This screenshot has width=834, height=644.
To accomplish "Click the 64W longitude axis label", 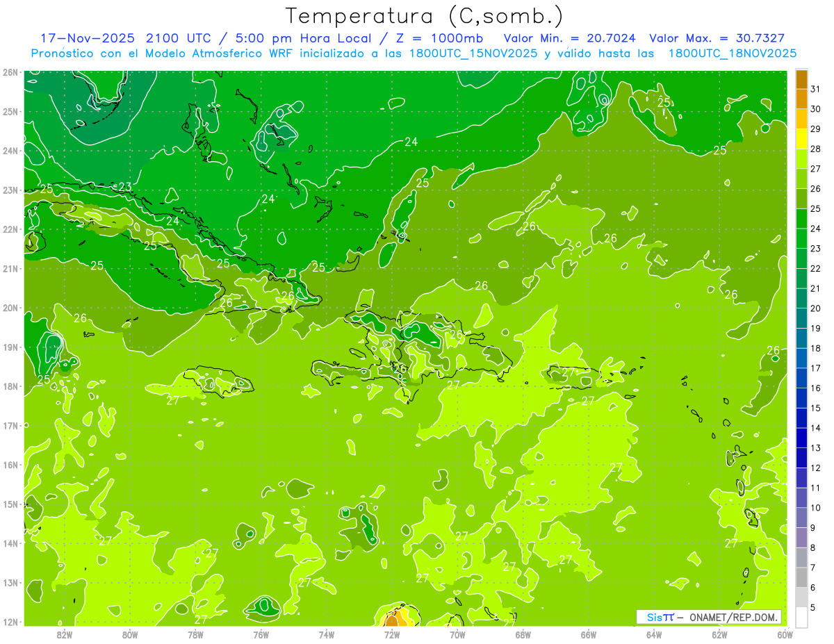I will point(654,634).
